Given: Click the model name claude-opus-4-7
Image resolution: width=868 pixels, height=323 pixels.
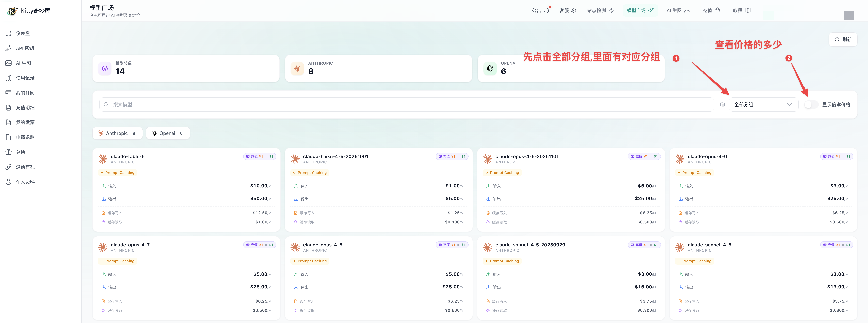Looking at the screenshot, I should point(130,245).
